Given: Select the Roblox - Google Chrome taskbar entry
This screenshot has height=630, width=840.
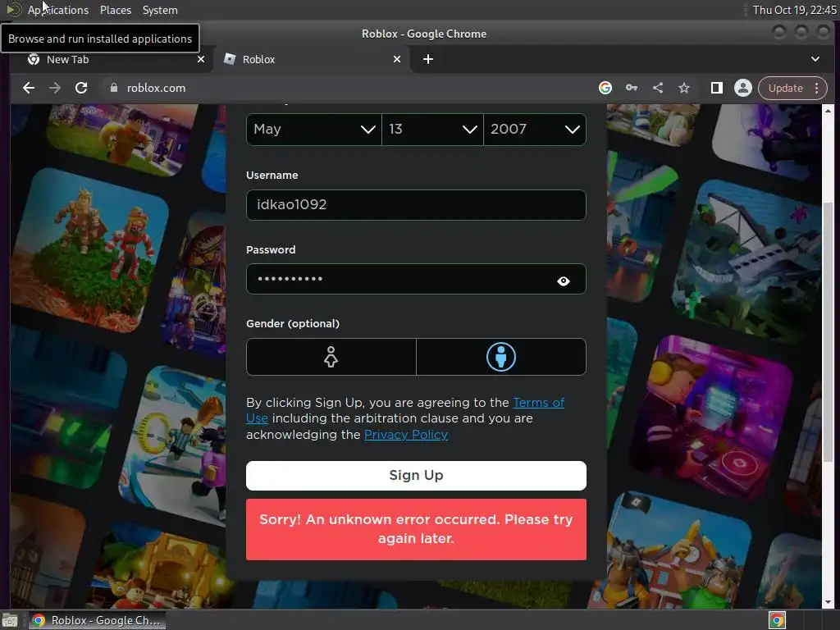Looking at the screenshot, I should point(98,620).
